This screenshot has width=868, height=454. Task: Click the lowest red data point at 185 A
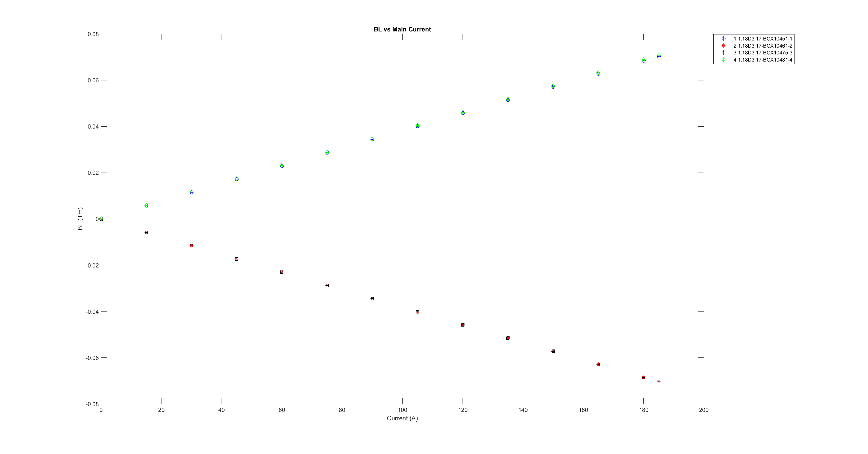[x=658, y=382]
